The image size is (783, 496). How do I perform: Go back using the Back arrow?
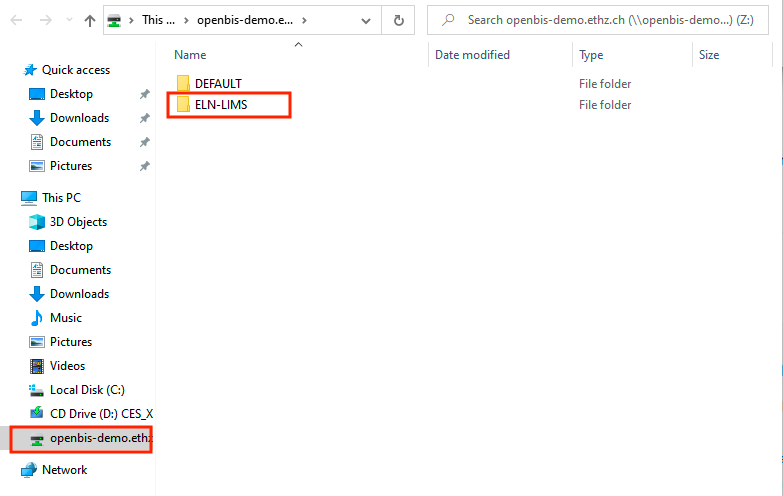coord(16,20)
